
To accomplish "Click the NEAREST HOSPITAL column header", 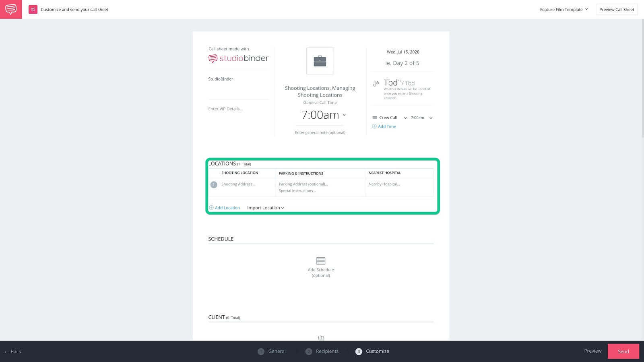I will (384, 173).
